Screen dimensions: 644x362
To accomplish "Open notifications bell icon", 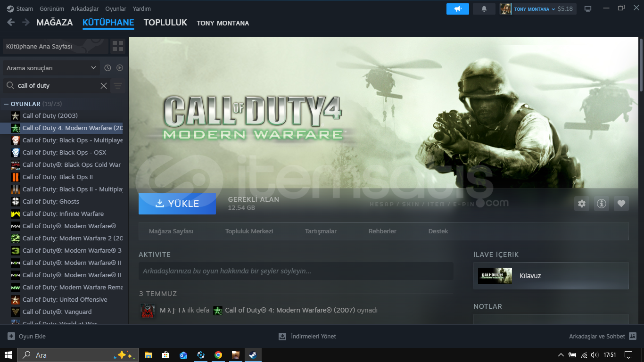I will point(484,9).
